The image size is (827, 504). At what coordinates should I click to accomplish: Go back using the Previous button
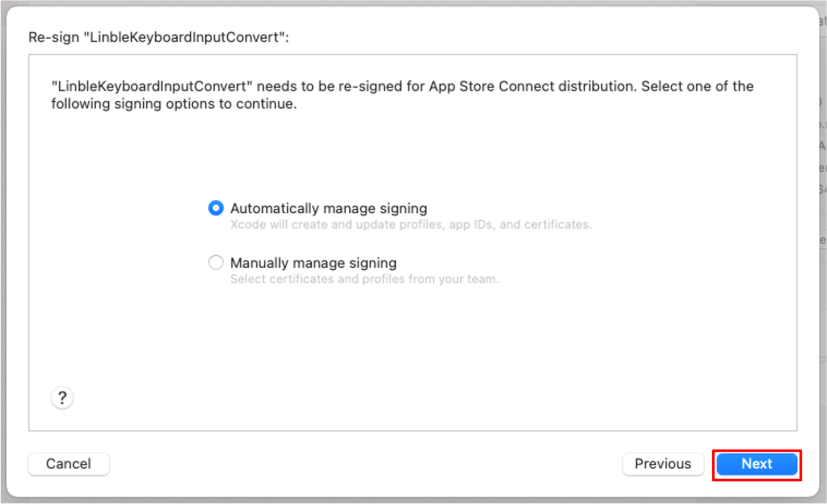tap(663, 464)
